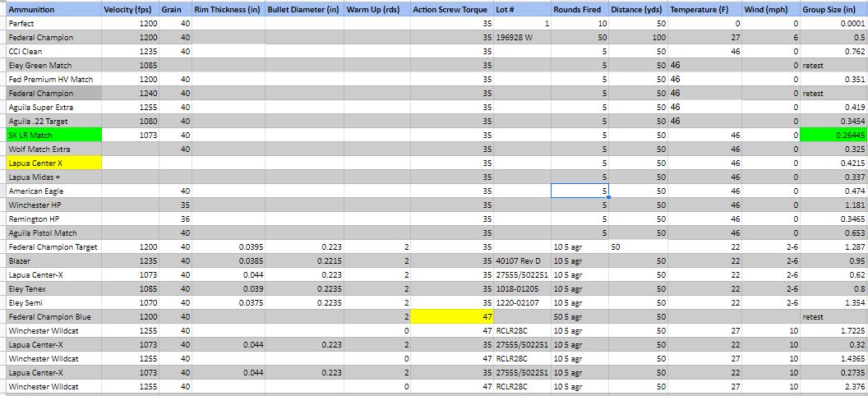Click the '50 5 agr' rounds fired cell
This screenshot has height=396, width=868.
[579, 317]
